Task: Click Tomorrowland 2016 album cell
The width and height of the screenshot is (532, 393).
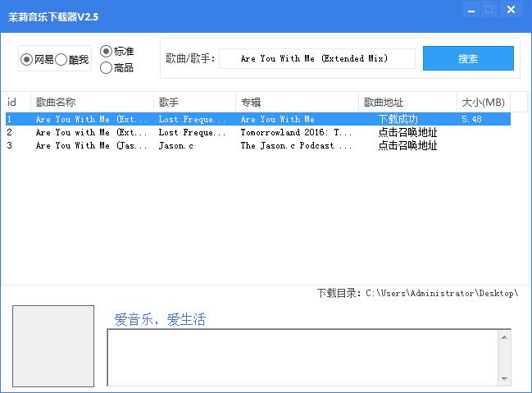Action: point(296,132)
